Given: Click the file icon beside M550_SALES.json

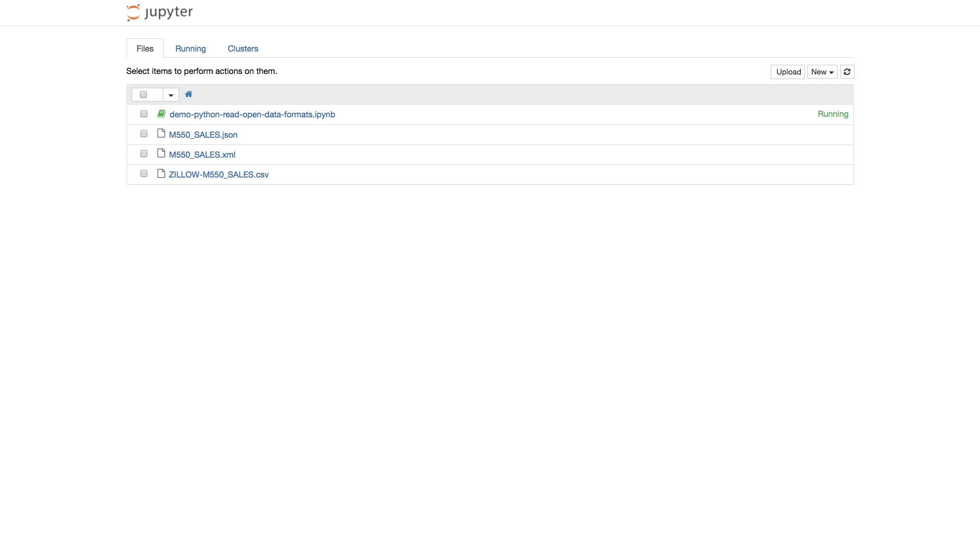Looking at the screenshot, I should [161, 134].
